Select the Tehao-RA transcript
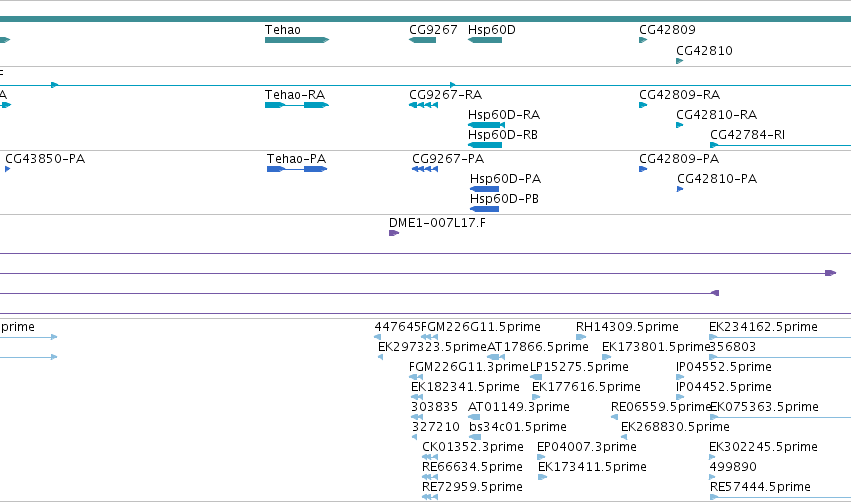 (x=297, y=105)
